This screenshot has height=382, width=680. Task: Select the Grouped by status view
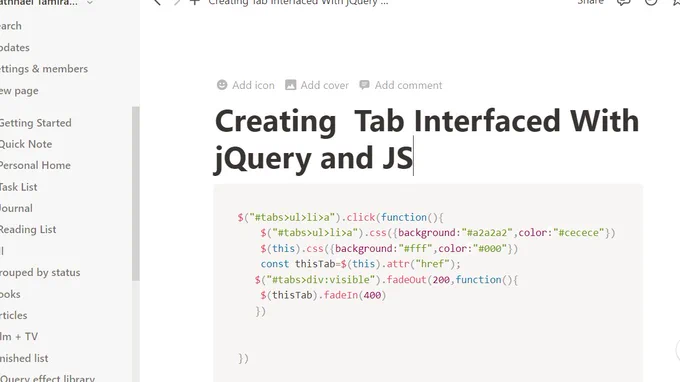pos(40,272)
